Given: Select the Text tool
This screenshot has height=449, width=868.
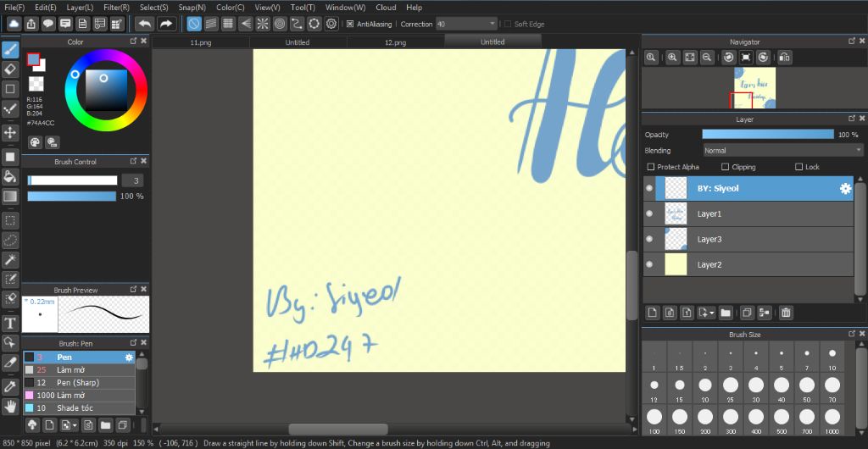Looking at the screenshot, I should 10,323.
